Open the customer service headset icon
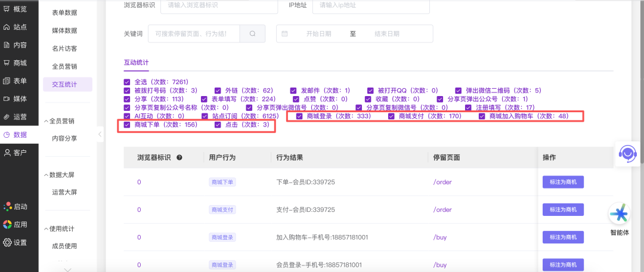Screen dimensions: 644x272 (x=627, y=154)
